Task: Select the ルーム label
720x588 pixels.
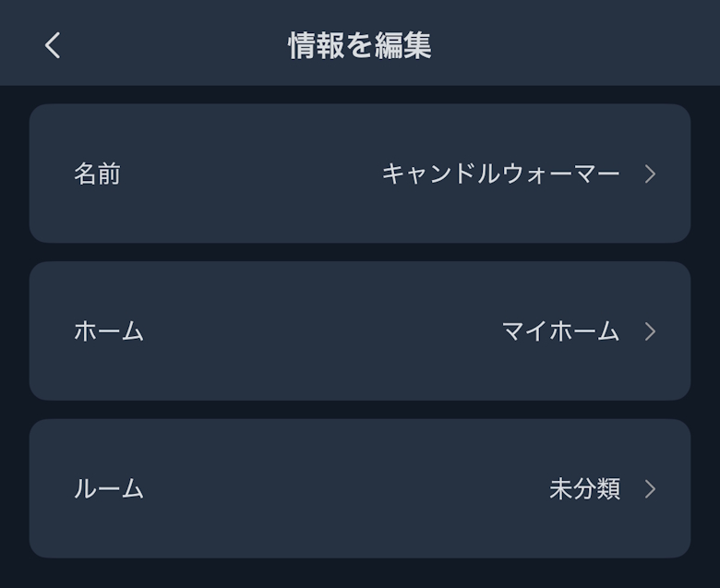Action: coord(109,489)
